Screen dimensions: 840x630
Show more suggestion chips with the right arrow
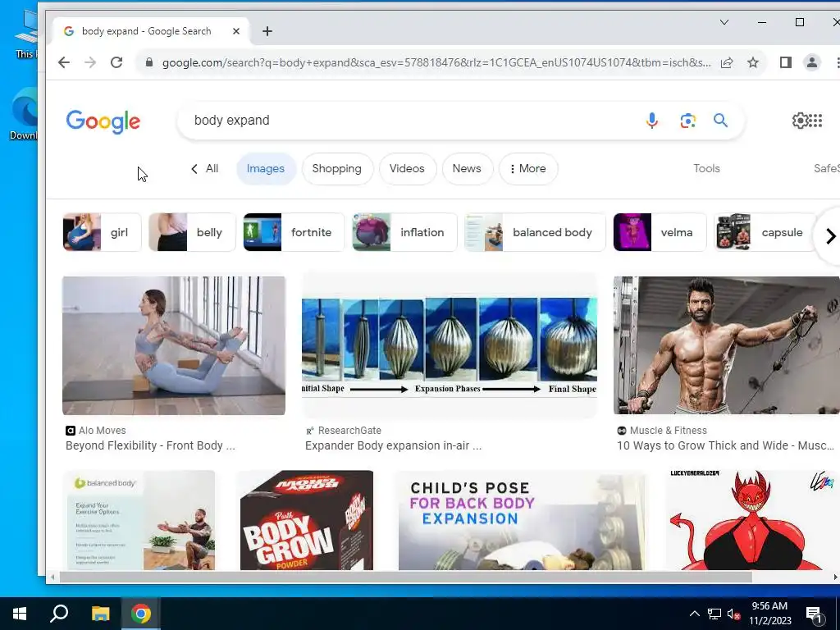tap(830, 235)
